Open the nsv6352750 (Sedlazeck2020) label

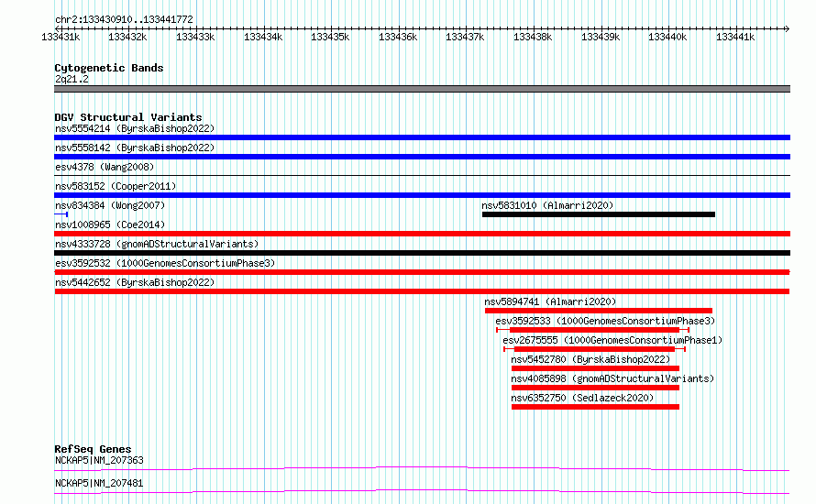(582, 398)
